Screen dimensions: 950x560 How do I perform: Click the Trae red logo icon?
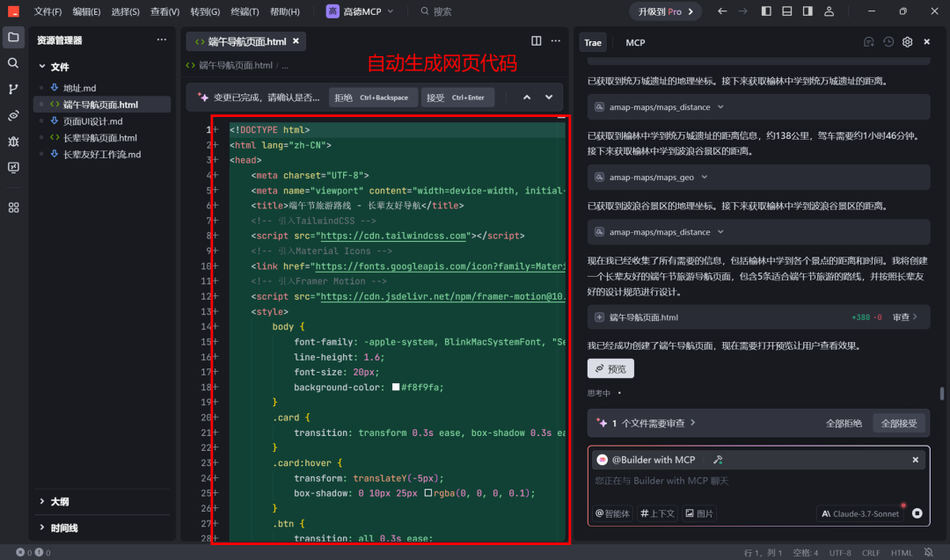point(13,11)
